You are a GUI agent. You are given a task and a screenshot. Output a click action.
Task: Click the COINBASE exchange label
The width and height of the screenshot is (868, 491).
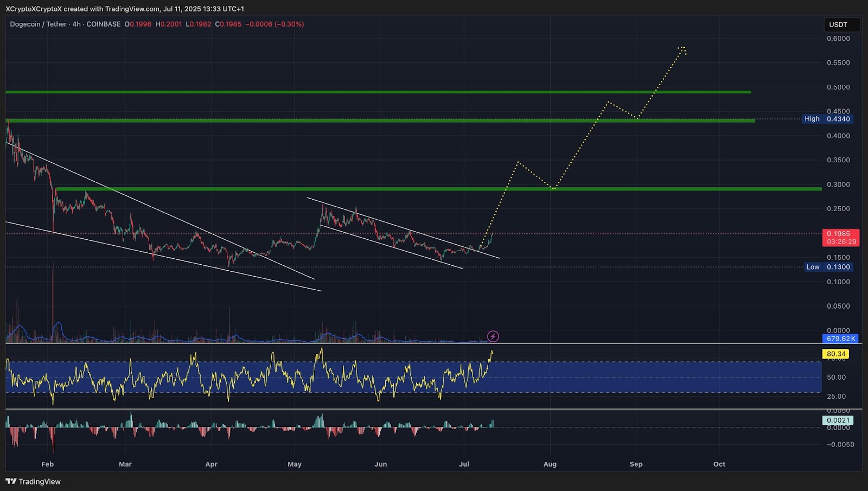pyautogui.click(x=103, y=24)
